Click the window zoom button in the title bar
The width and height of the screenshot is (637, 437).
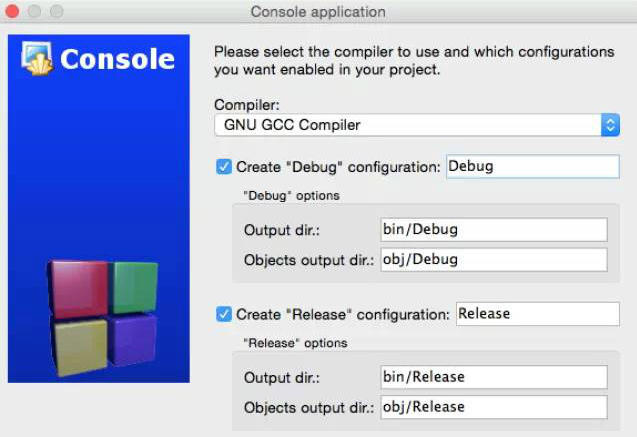55,12
